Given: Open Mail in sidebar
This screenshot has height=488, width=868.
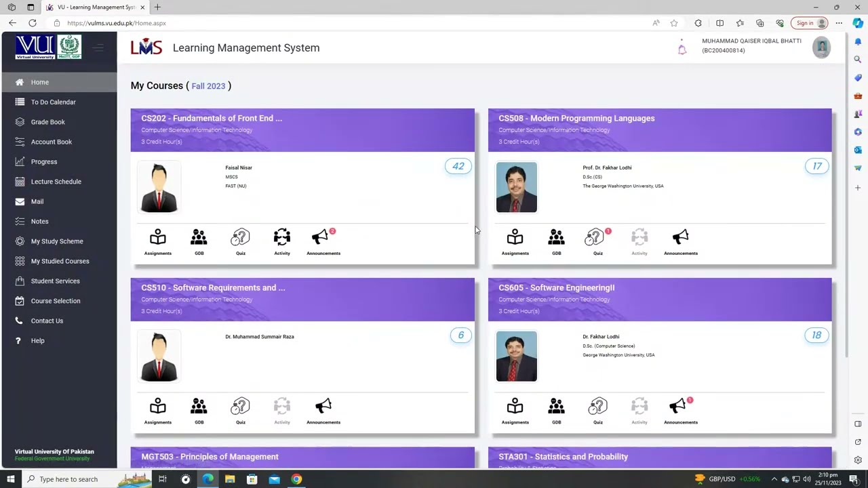Looking at the screenshot, I should (x=59, y=201).
